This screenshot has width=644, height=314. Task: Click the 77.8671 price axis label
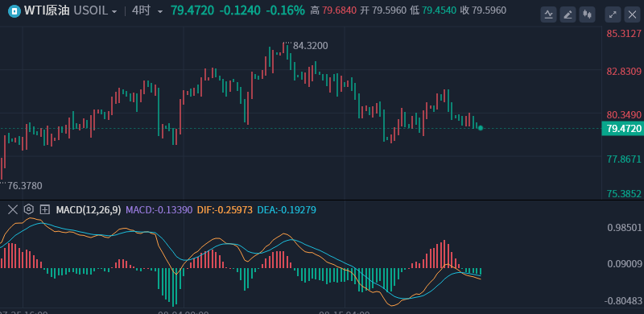[x=625, y=159]
